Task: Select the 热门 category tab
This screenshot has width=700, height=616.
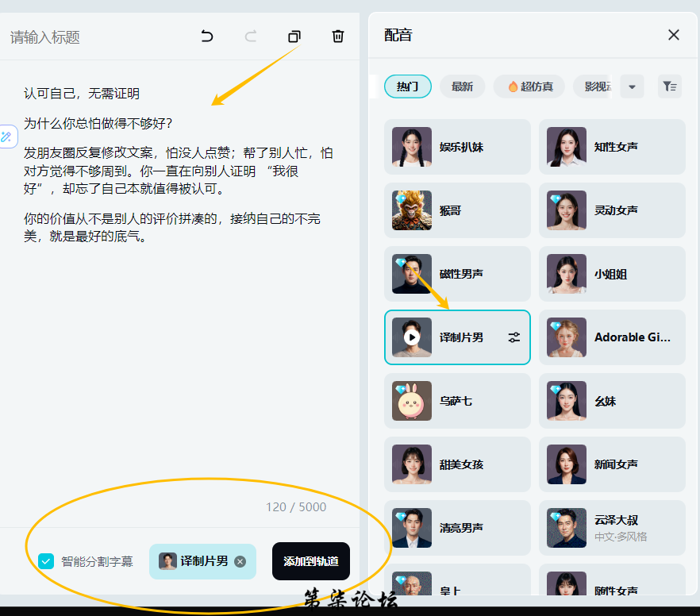Action: 407,87
